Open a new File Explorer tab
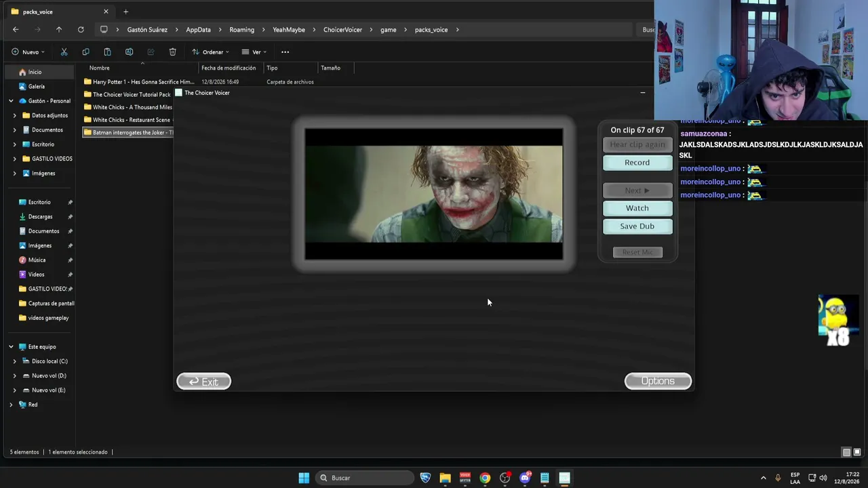Screen dimensions: 868x488 tap(125, 12)
